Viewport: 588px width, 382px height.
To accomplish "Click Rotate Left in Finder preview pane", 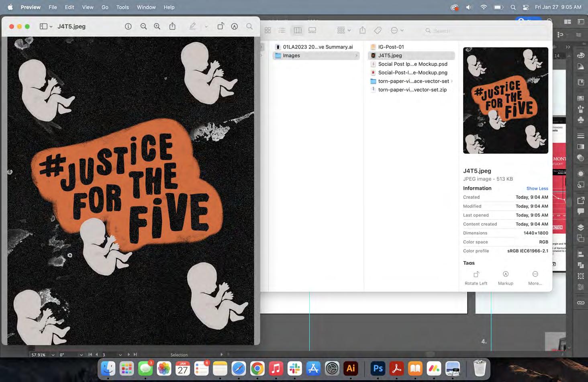I will click(476, 278).
